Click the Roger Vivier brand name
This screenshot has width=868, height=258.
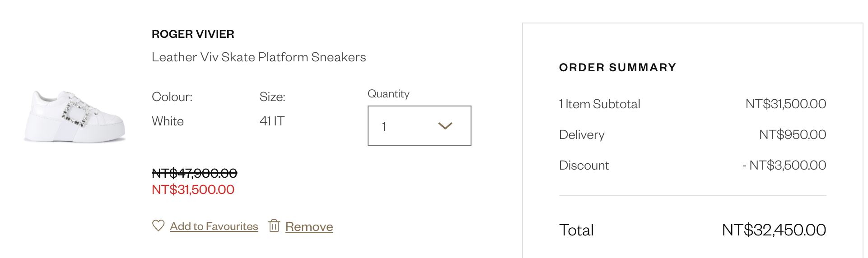coord(193,34)
